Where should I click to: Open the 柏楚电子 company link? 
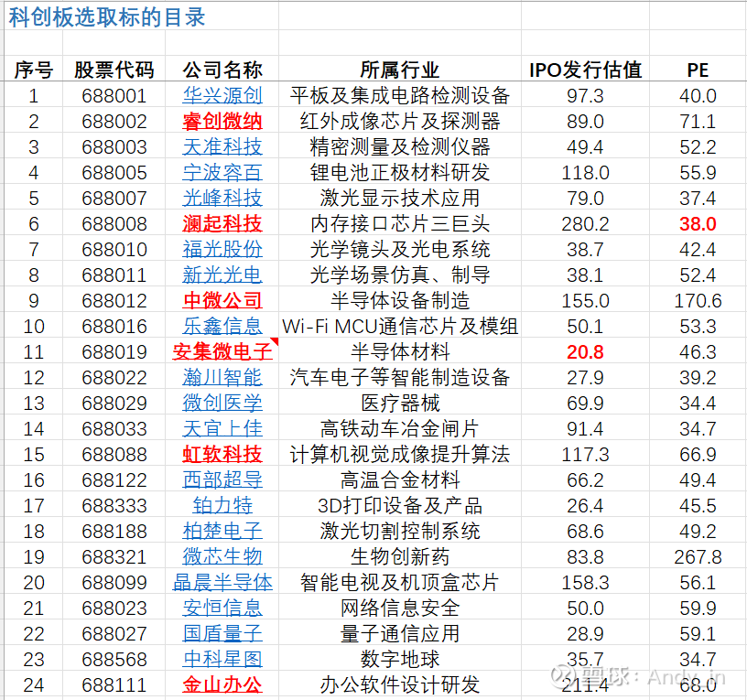(x=222, y=532)
